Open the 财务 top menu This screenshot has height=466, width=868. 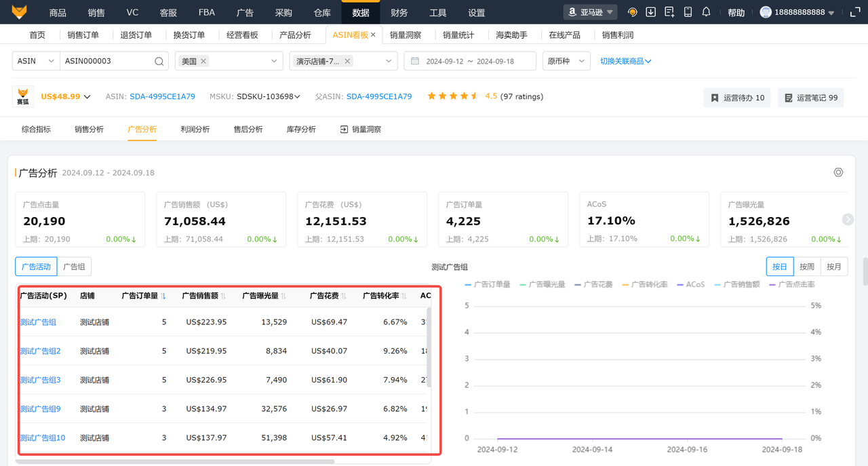point(399,13)
